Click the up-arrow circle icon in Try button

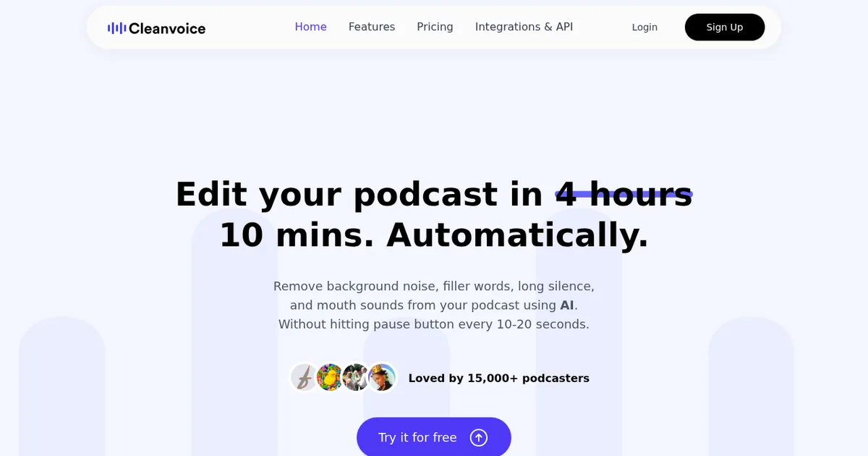[x=479, y=437]
